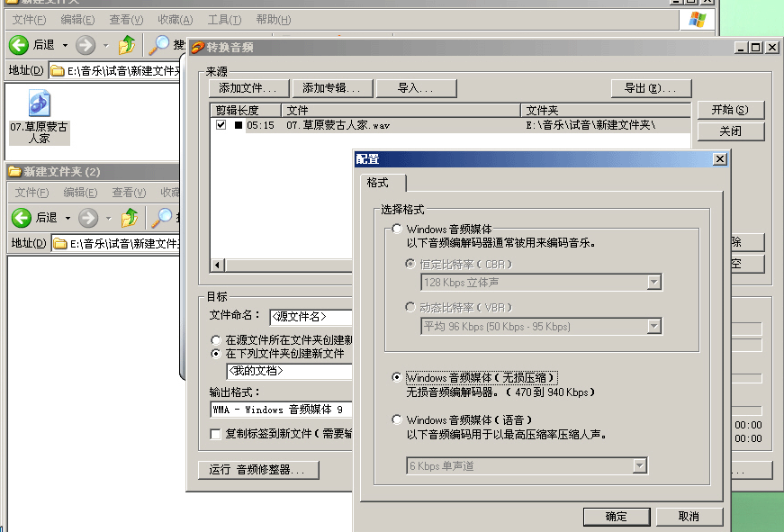Click the Search magnifier icon in the upper Explorer window
784x532 pixels.
pyautogui.click(x=159, y=45)
